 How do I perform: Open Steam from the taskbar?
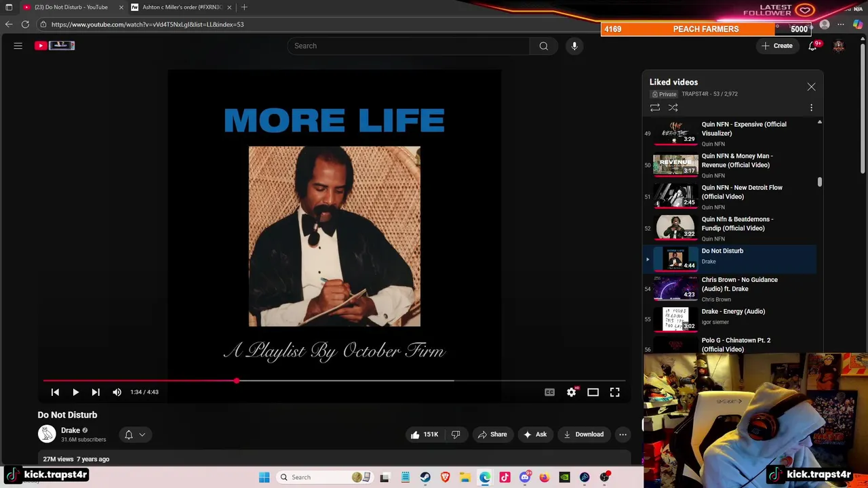click(x=425, y=477)
